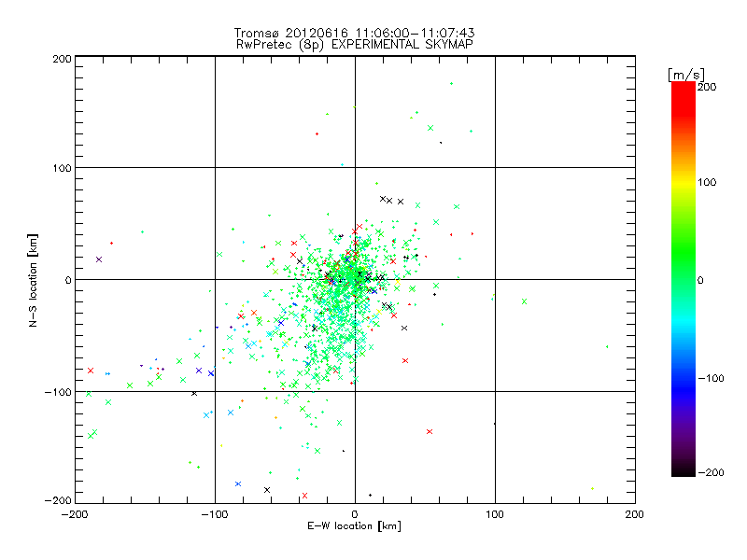Click N-S axis tick label "-100"
The height and width of the screenshot is (560, 747).
point(58,392)
